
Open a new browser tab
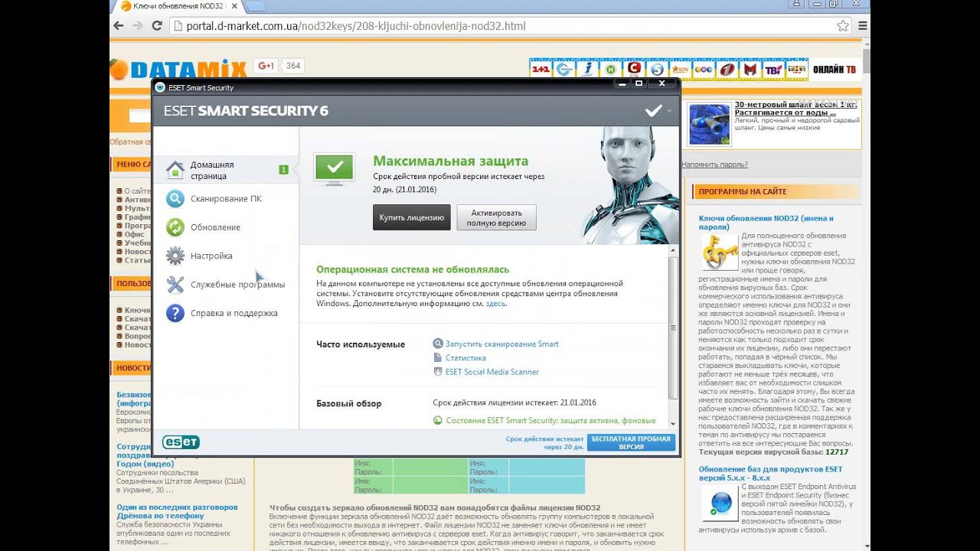(x=256, y=6)
